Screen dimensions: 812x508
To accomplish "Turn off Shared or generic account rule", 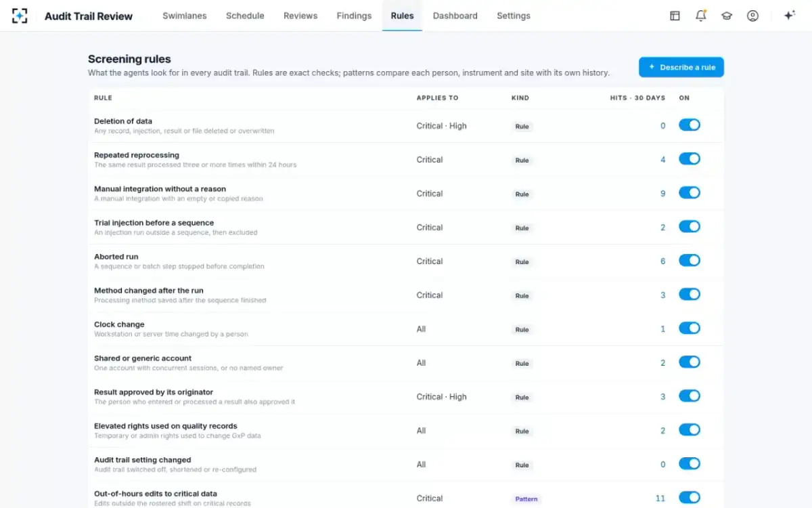I will click(690, 362).
